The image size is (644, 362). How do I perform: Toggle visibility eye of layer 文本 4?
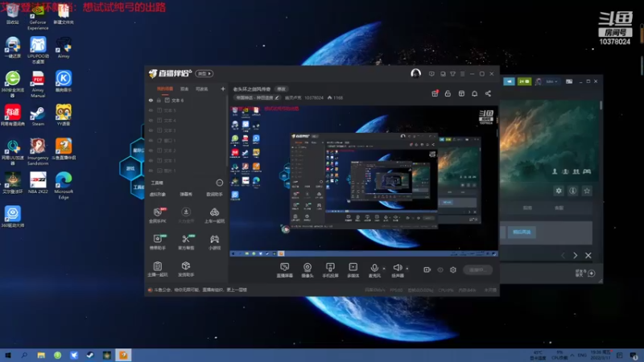pyautogui.click(x=151, y=120)
